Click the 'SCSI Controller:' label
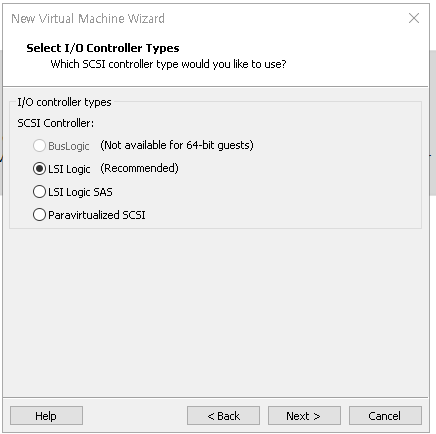The image size is (436, 434). coord(56,123)
